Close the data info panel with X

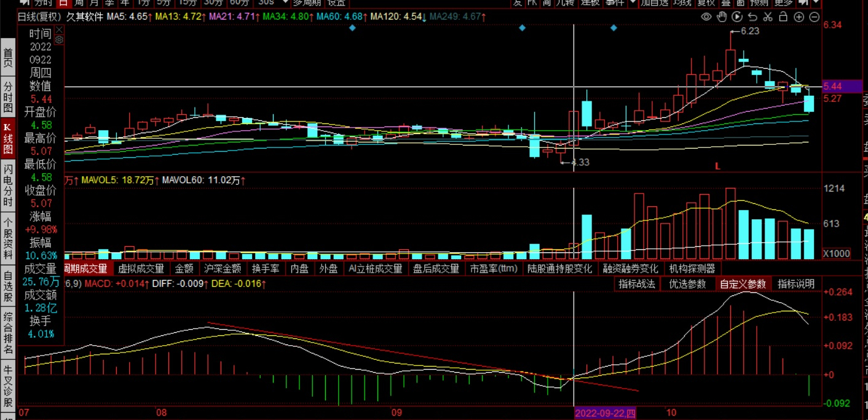click(60, 29)
